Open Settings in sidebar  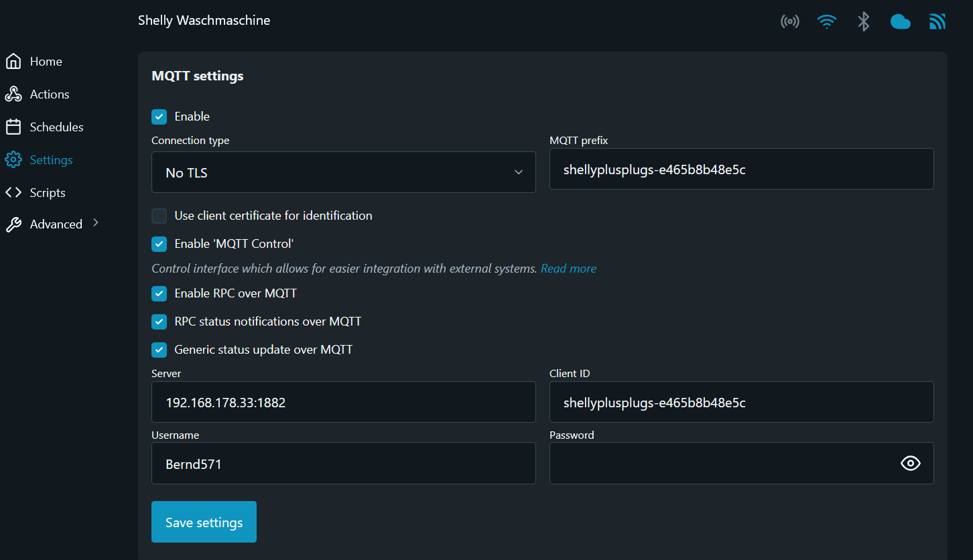[x=52, y=160]
